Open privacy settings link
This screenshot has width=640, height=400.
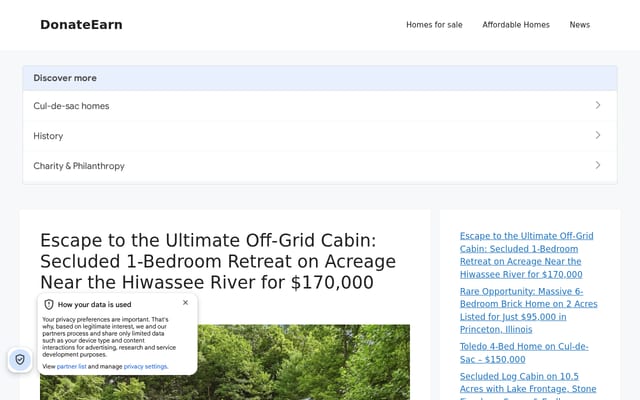[145, 367]
